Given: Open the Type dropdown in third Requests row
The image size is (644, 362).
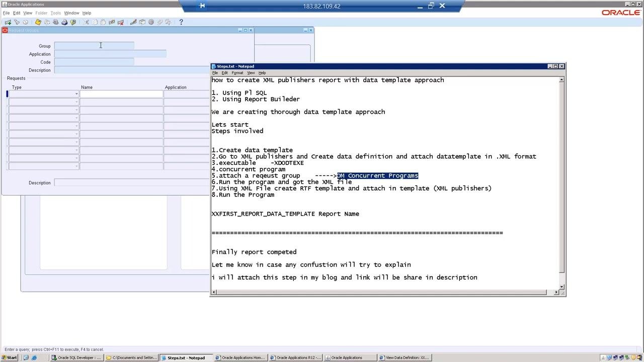Looking at the screenshot, I should (76, 110).
